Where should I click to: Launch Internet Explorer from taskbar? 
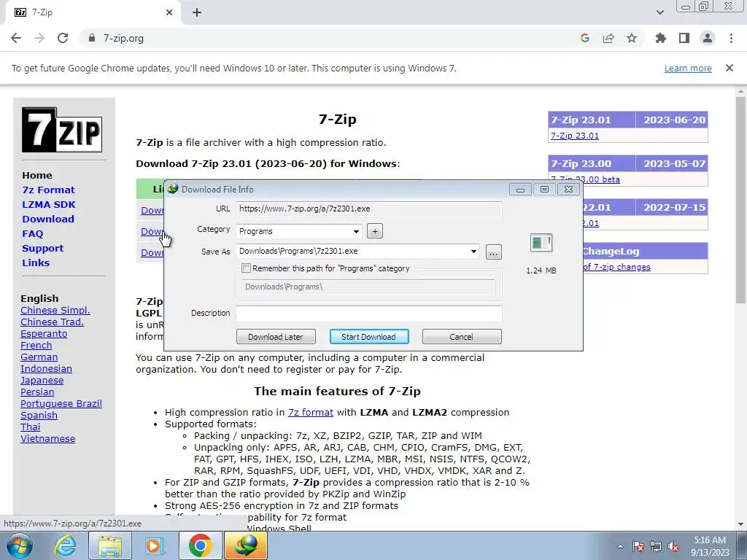click(65, 545)
